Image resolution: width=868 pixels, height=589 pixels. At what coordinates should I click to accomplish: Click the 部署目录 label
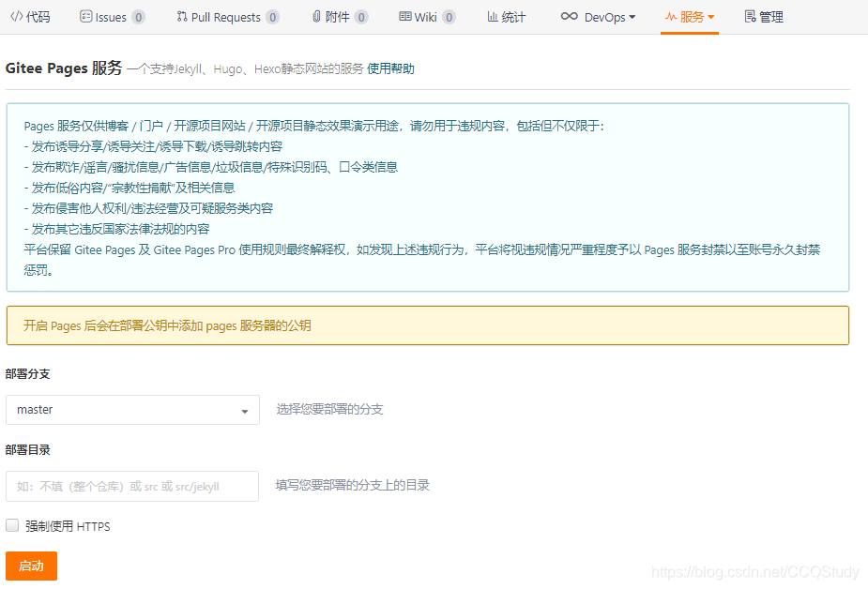tap(27, 449)
